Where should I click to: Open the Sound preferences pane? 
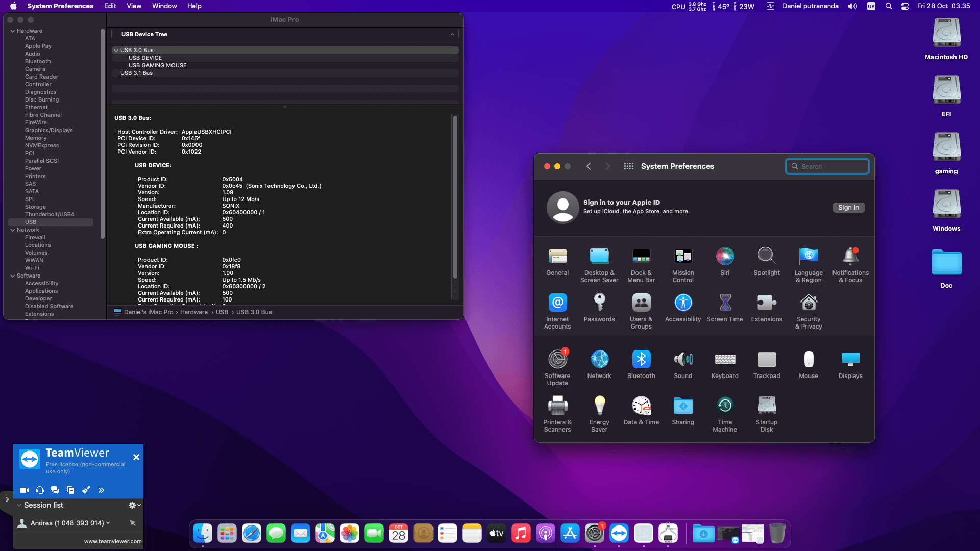[683, 365]
